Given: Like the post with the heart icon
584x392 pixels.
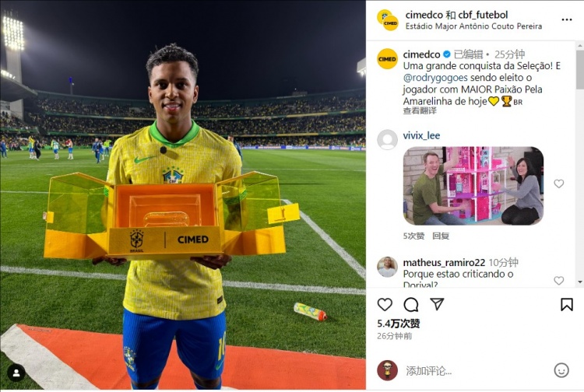Looking at the screenshot, I should (385, 304).
